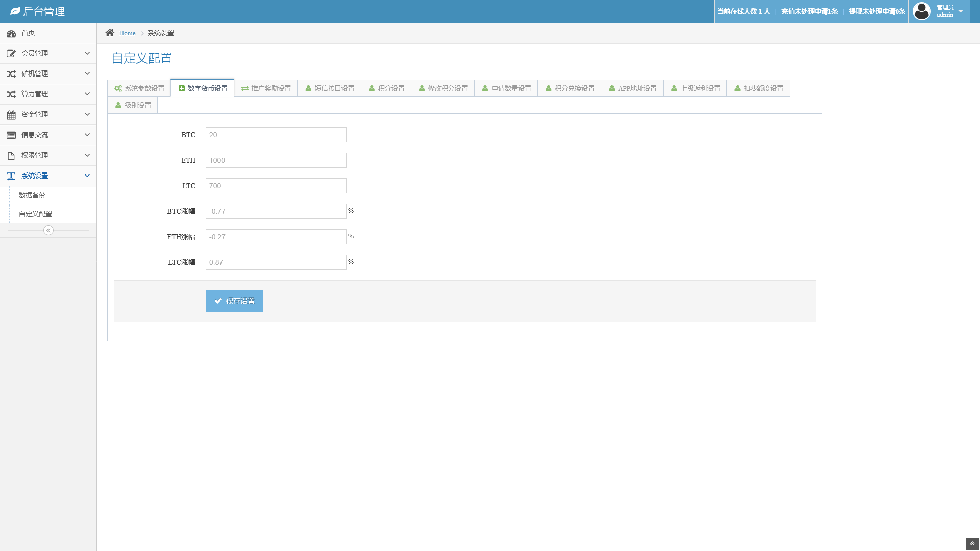
Task: Click the scroll-to-top arrow at the page corner
Action: (x=972, y=544)
